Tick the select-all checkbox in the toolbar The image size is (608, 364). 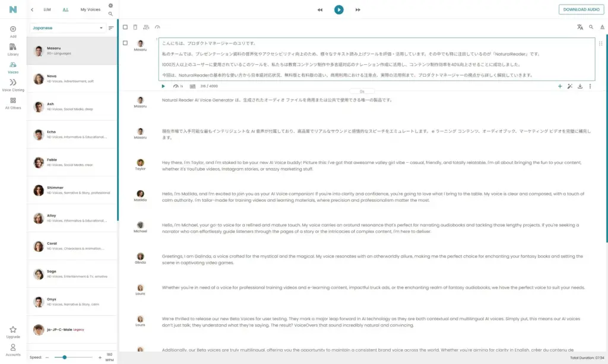point(125,27)
